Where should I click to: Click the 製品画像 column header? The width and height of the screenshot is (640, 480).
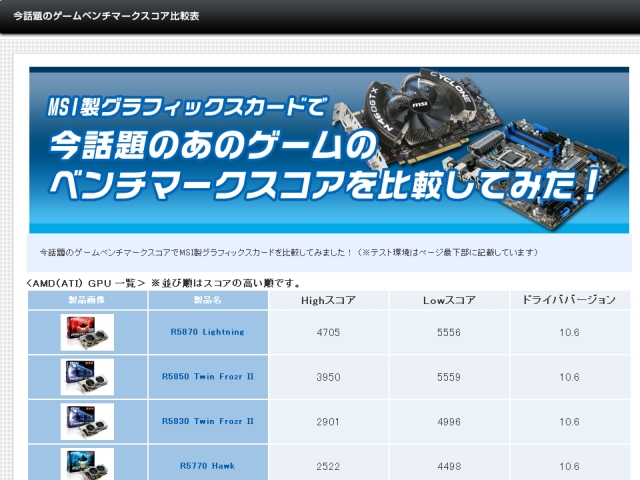[x=87, y=300]
